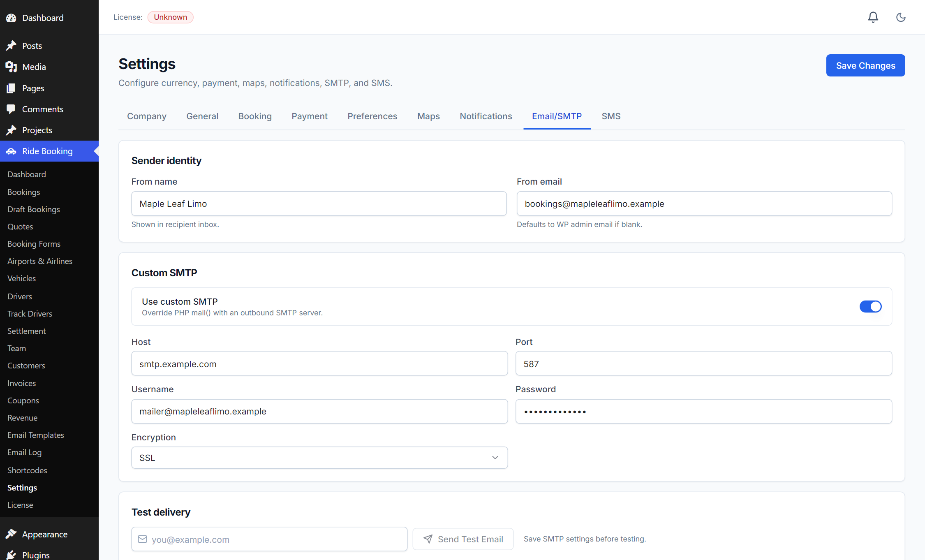925x560 pixels.
Task: Click the Ride Booking car icon
Action: click(11, 151)
